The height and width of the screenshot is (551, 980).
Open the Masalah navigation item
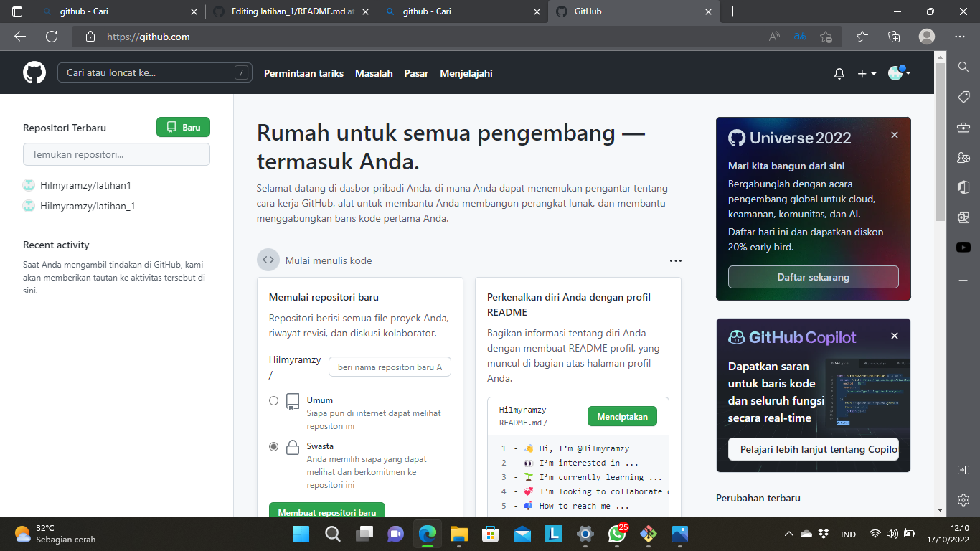(374, 72)
